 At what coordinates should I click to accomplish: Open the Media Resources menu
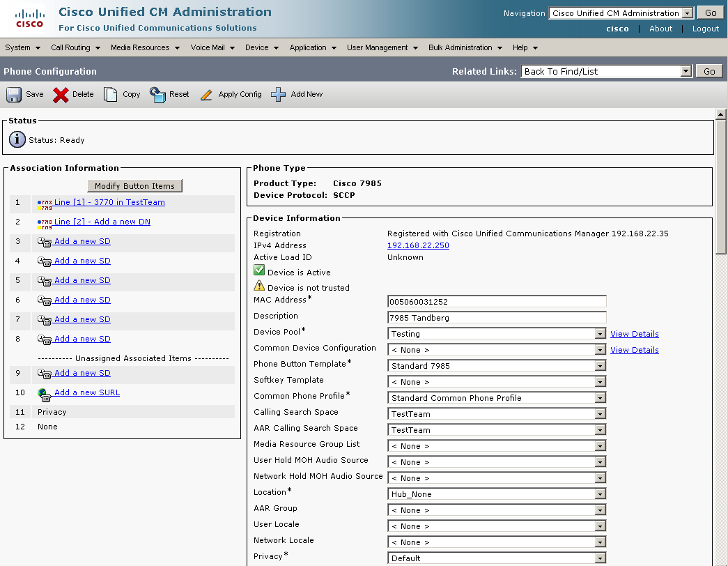click(x=145, y=47)
